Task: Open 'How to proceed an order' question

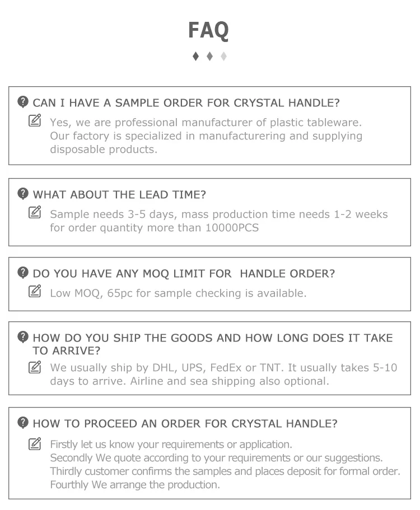Action: pos(185,423)
